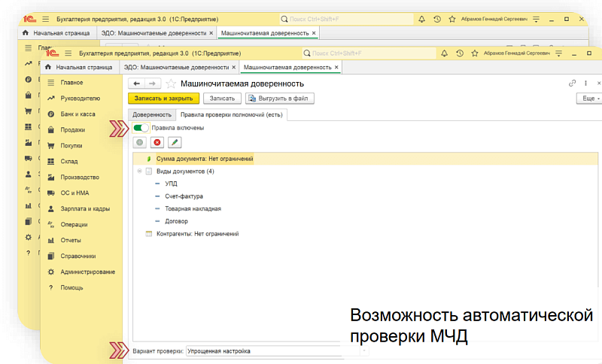602x364 pixels.
Task: Open the Отчеты section
Action: (71, 240)
